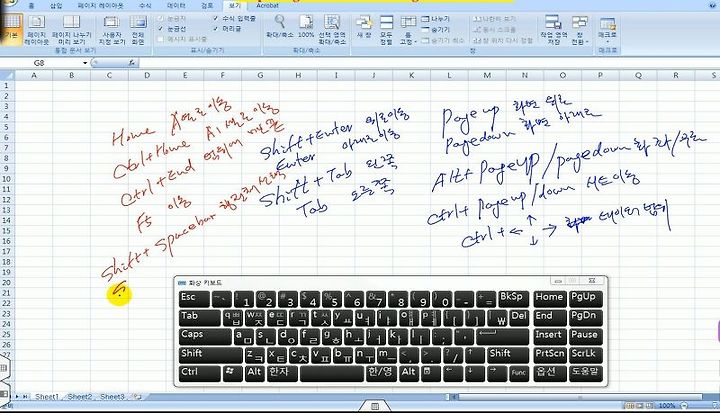
Task: Switch to Sheet3 tab
Action: [112, 396]
